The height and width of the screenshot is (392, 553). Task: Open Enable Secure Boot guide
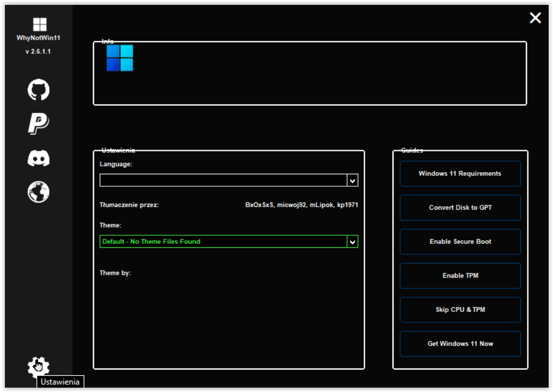pos(460,242)
